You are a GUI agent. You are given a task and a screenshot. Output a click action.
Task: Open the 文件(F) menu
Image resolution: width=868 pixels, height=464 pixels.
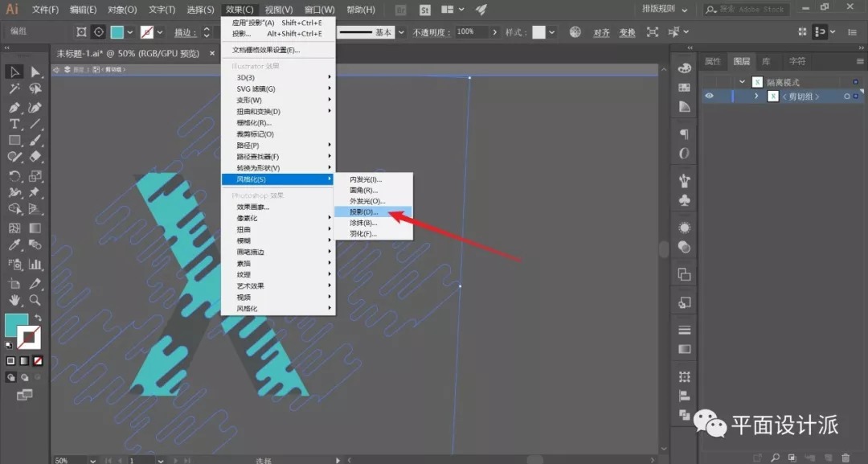click(x=45, y=10)
